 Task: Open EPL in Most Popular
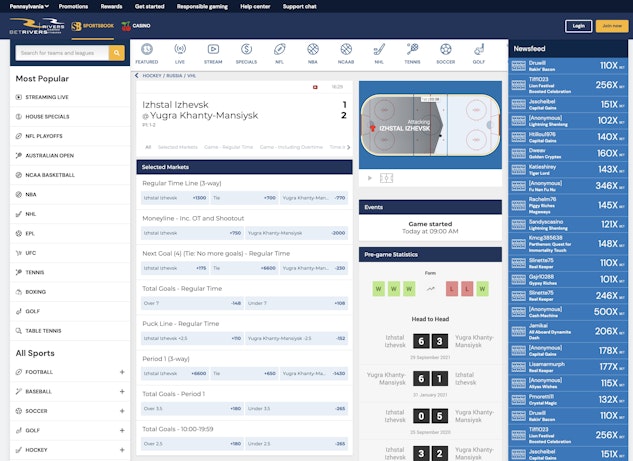(x=70, y=233)
